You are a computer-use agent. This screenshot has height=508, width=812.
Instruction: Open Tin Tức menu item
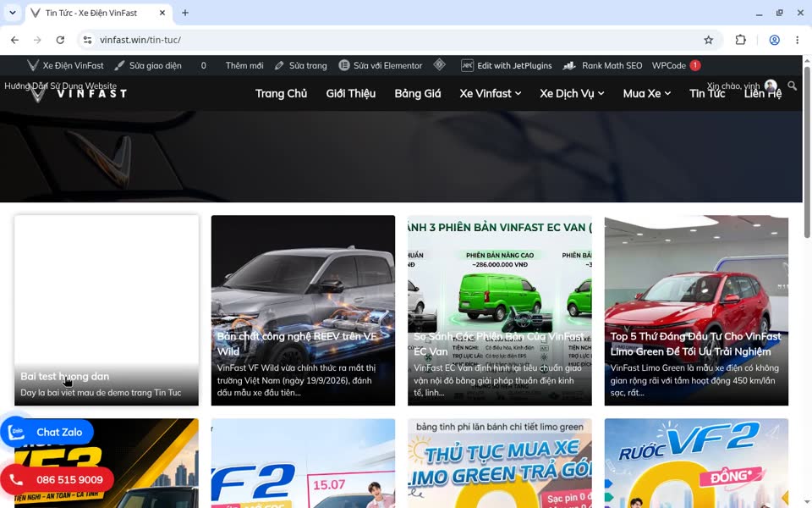click(x=707, y=93)
